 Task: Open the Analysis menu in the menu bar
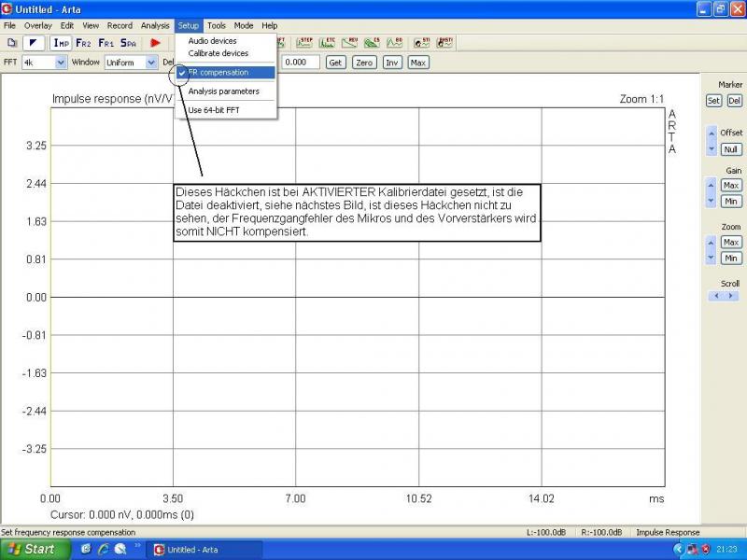click(155, 26)
